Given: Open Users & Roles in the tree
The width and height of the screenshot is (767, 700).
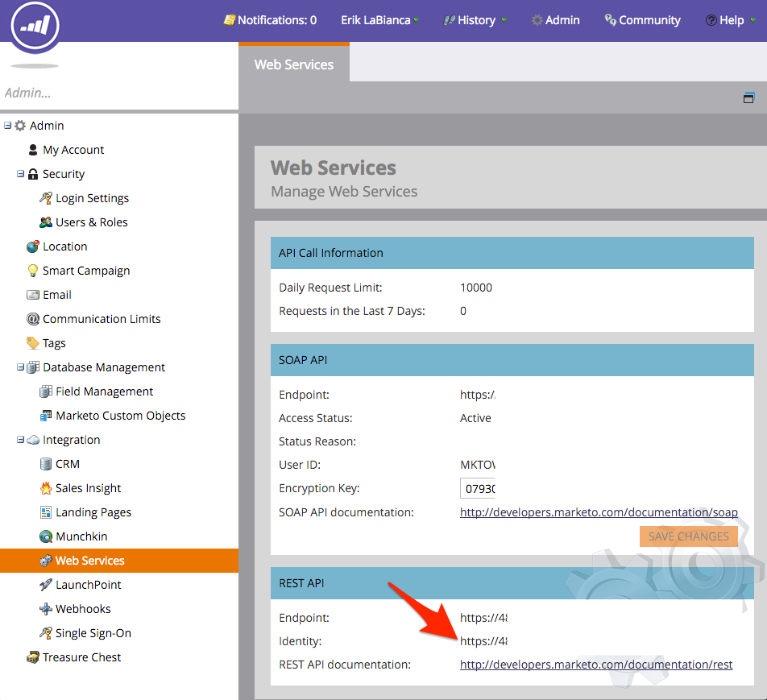Looking at the screenshot, I should point(92,222).
